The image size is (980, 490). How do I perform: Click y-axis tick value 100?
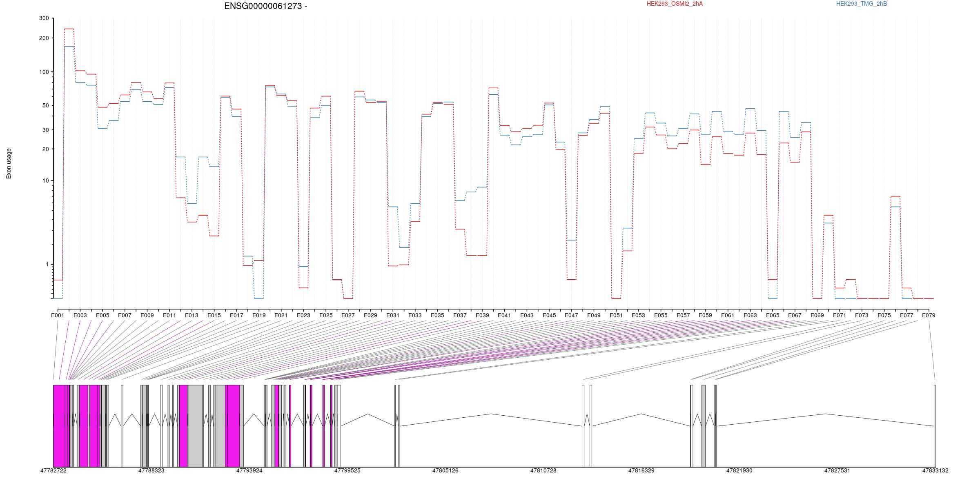pyautogui.click(x=44, y=72)
